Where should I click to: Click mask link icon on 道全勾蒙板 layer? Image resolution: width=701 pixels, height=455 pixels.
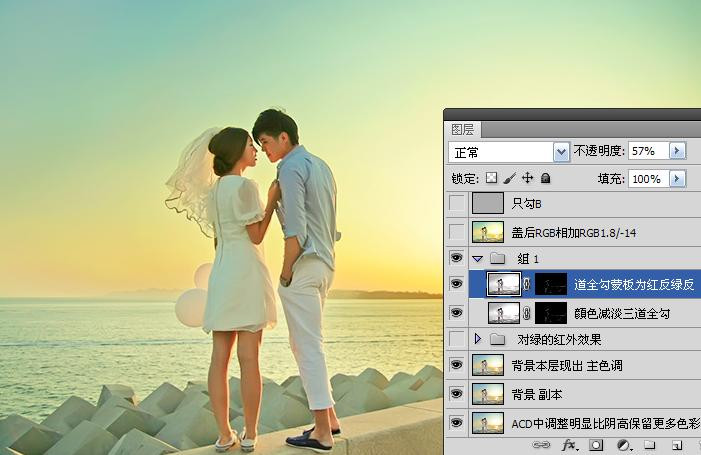pos(527,284)
